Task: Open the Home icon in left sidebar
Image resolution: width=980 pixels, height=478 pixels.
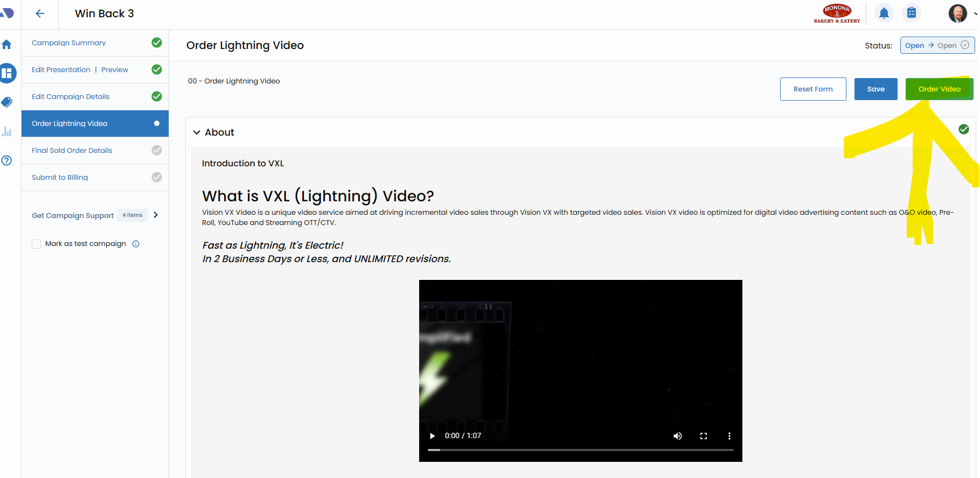Action: coord(7,45)
